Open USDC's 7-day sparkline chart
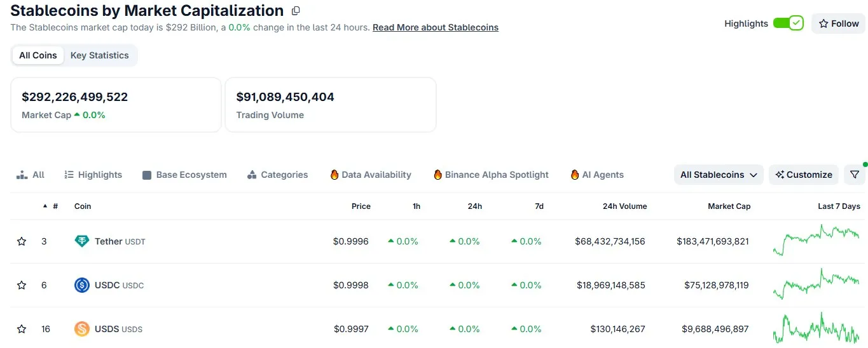 pyautogui.click(x=816, y=284)
